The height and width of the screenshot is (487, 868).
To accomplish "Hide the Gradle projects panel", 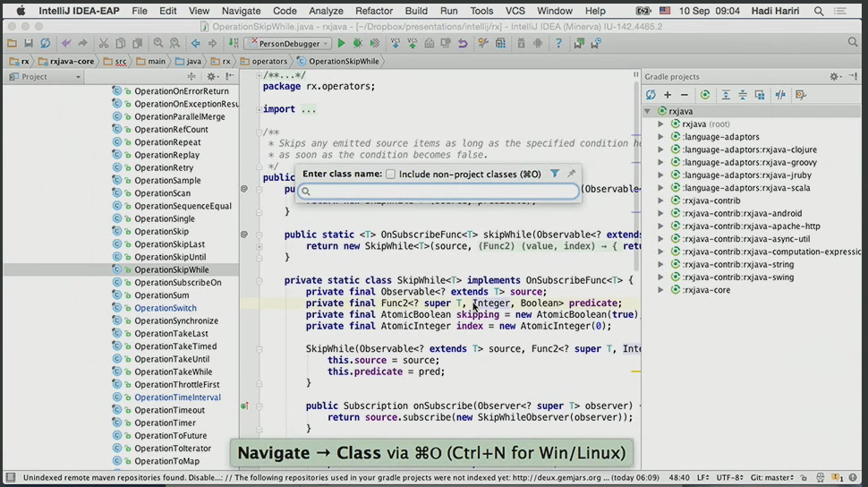I will [853, 76].
